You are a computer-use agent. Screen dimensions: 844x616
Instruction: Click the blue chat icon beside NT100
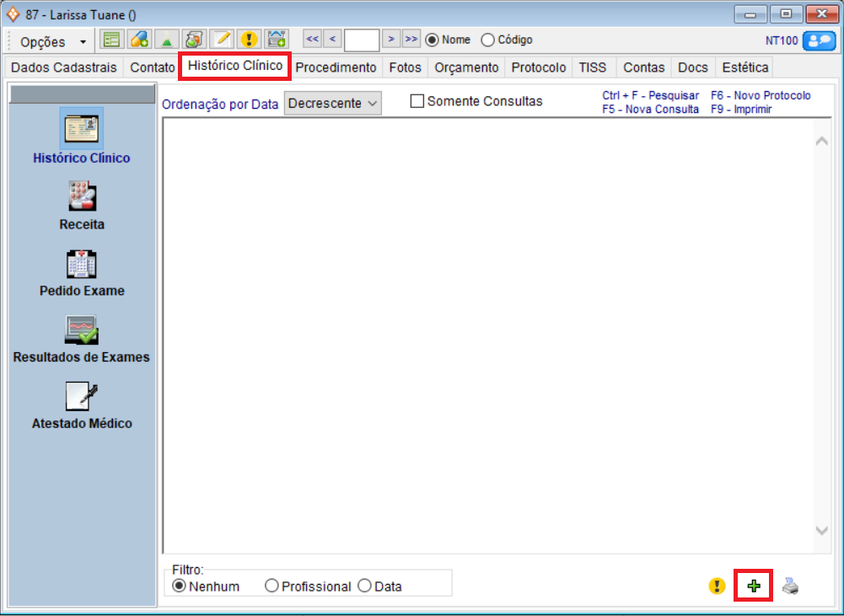(x=819, y=40)
